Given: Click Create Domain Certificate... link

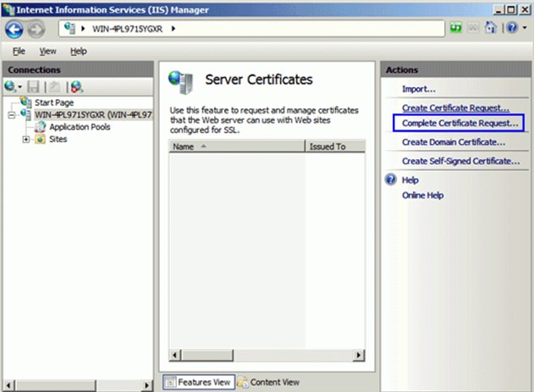Looking at the screenshot, I should pos(454,142).
